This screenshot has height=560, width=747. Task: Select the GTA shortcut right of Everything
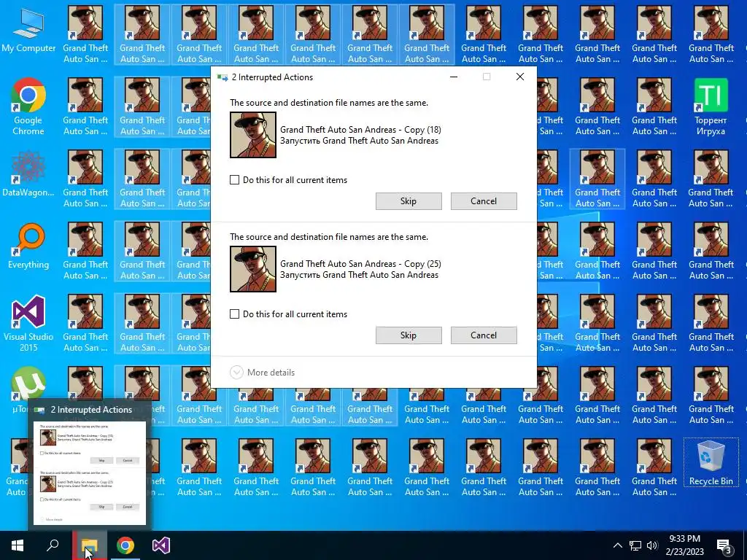coord(85,252)
